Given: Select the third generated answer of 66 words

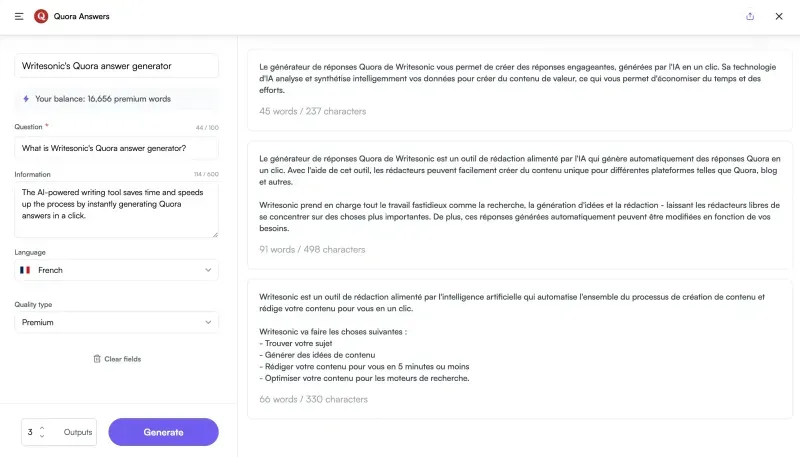Looking at the screenshot, I should click(x=519, y=349).
